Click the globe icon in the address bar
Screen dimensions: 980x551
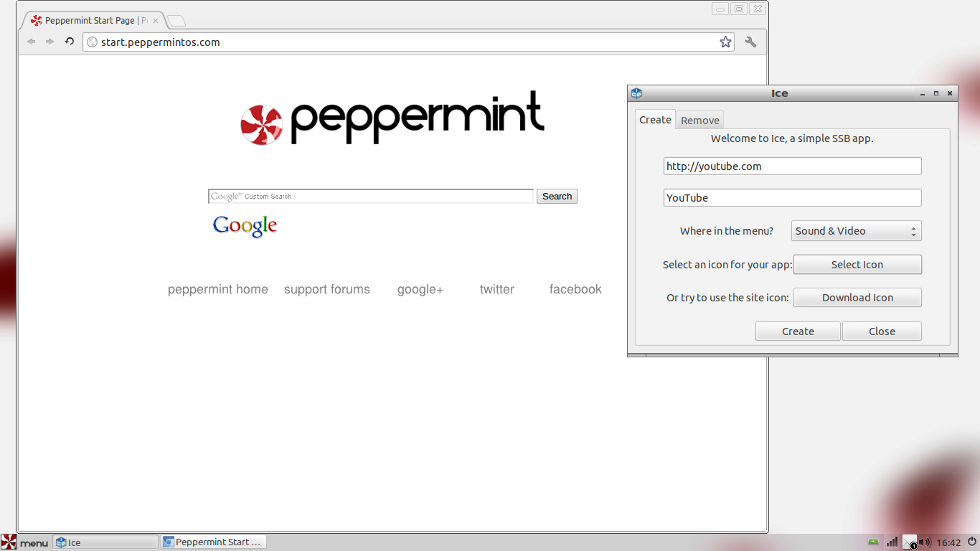point(92,42)
